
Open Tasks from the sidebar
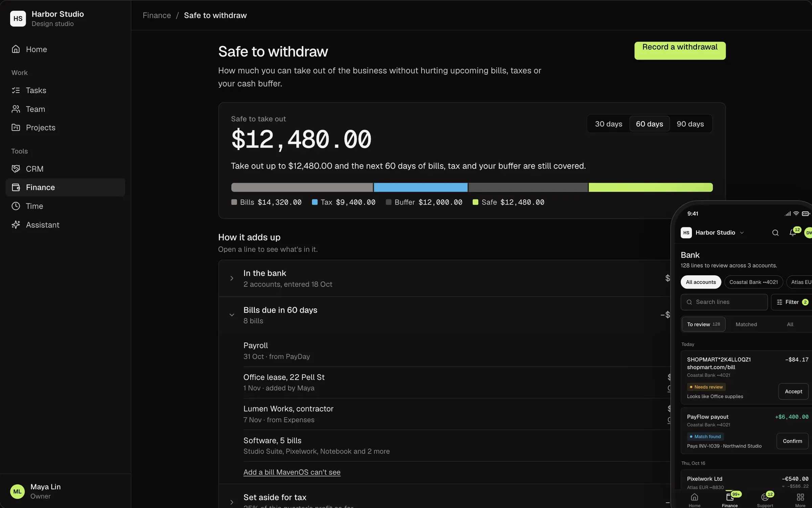point(65,90)
